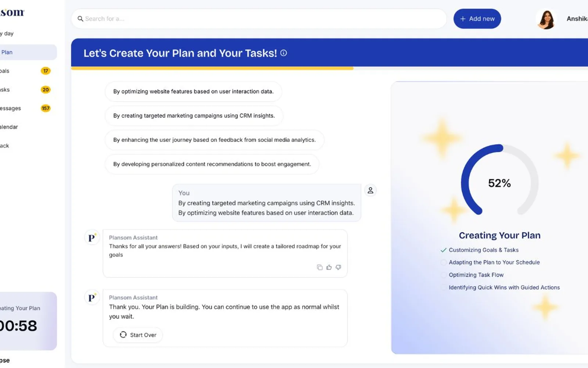Click the Optimizing Task Flow step
The height and width of the screenshot is (368, 588).
[x=472, y=275]
